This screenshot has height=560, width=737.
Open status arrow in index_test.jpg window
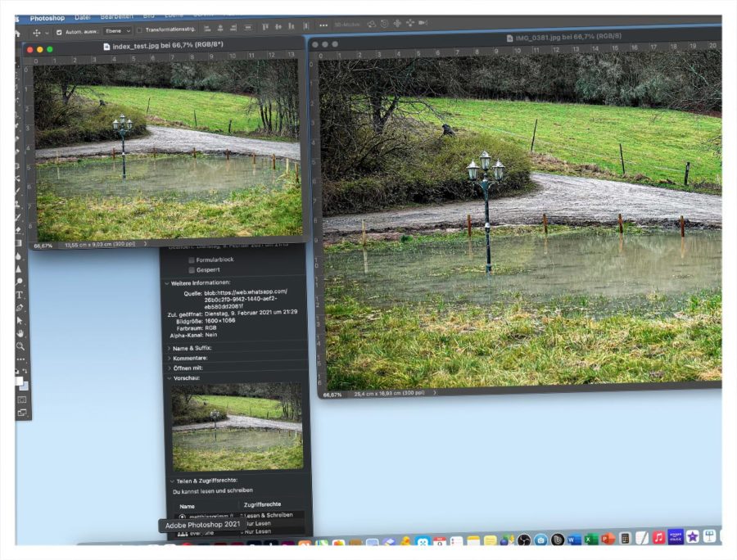(x=145, y=244)
